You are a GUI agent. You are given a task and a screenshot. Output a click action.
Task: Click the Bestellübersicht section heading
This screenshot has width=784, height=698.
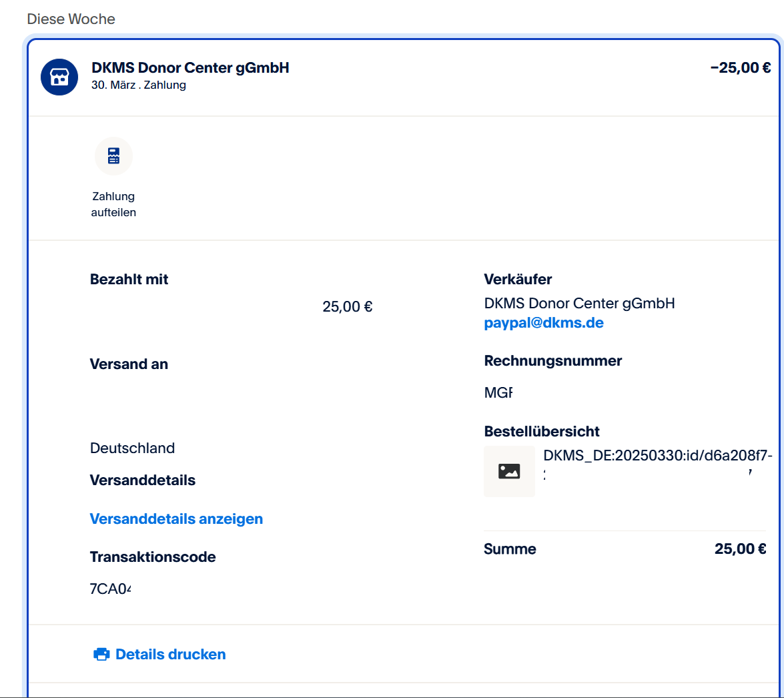542,431
